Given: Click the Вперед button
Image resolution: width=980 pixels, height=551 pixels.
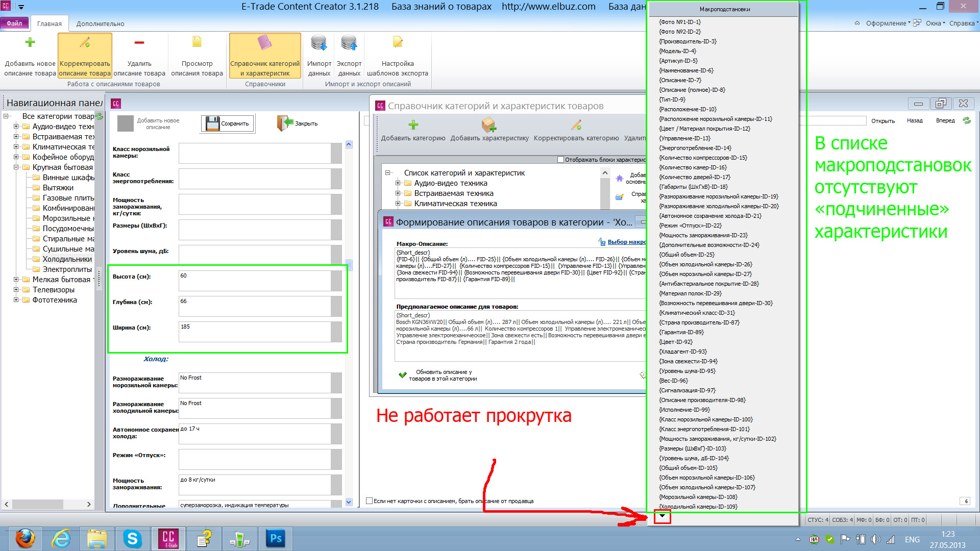Looking at the screenshot, I should (945, 121).
